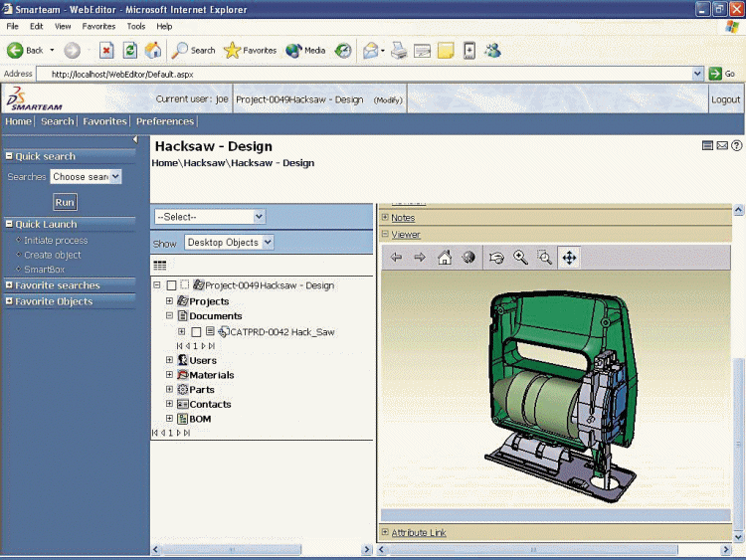
Task: Click the page properties icon top right
Action: coord(707,145)
